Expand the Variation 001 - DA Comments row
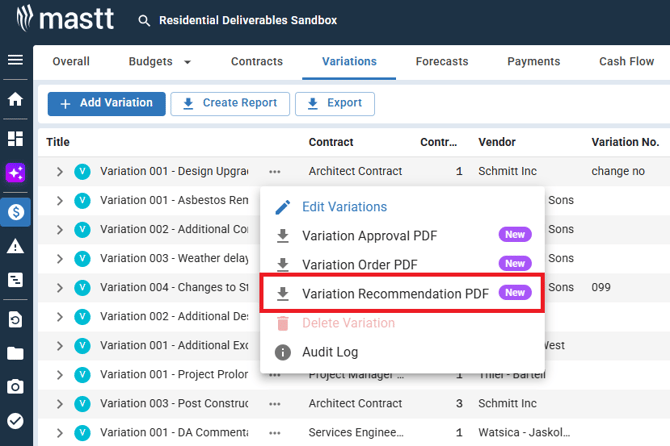 (59, 433)
